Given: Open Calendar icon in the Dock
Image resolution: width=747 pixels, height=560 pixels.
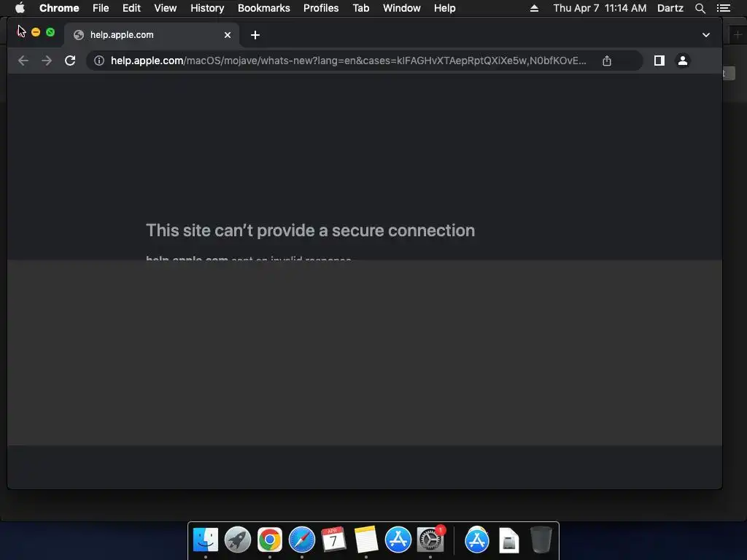Looking at the screenshot, I should click(333, 540).
